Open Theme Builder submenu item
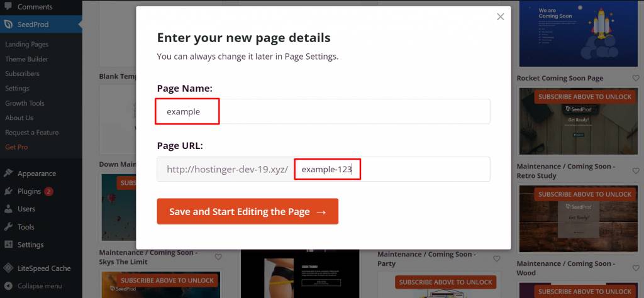 tap(26, 59)
